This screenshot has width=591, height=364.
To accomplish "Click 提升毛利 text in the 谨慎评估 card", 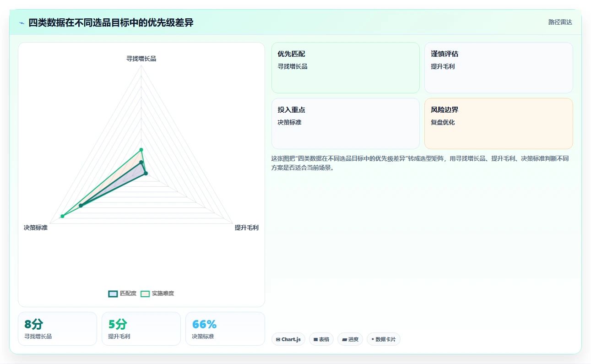I will 443,66.
